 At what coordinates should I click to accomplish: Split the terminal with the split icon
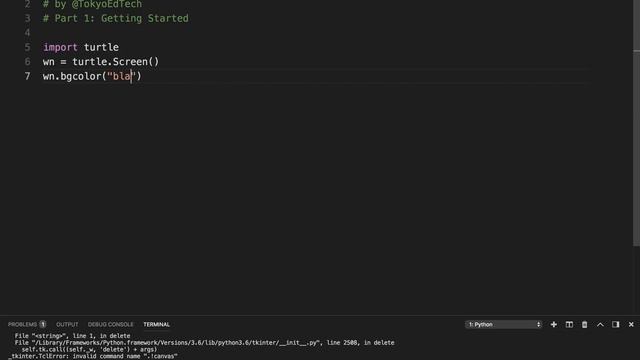(x=569, y=324)
